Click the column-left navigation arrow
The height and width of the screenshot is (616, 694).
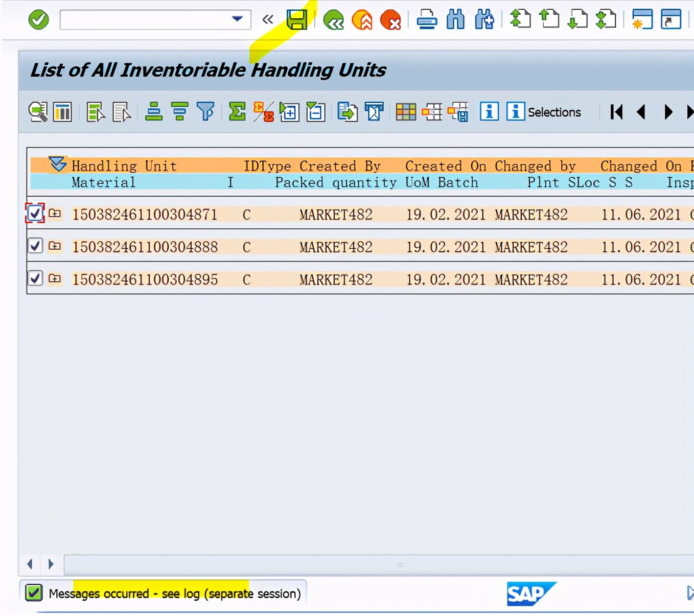point(641,112)
